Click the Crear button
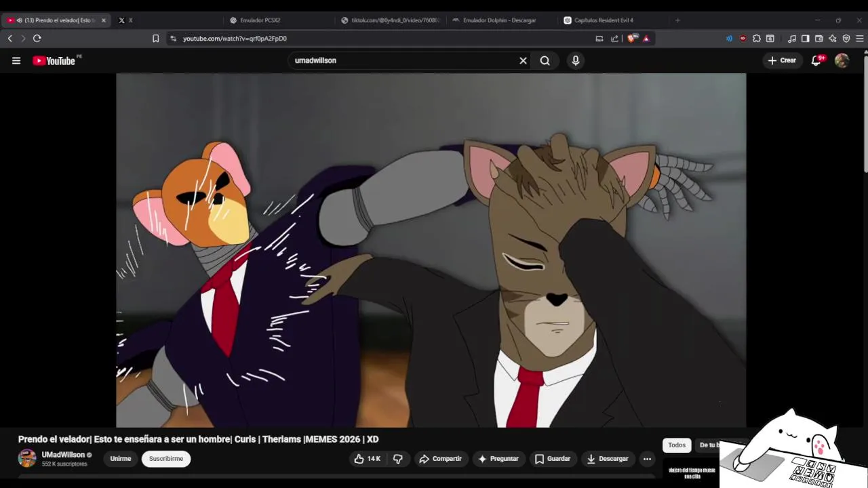868x488 pixels. 782,60
